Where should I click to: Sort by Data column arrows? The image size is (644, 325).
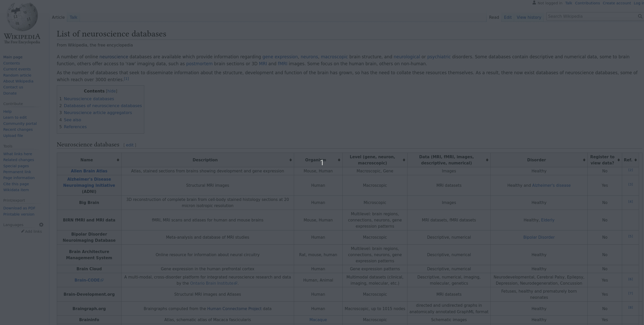pos(487,160)
